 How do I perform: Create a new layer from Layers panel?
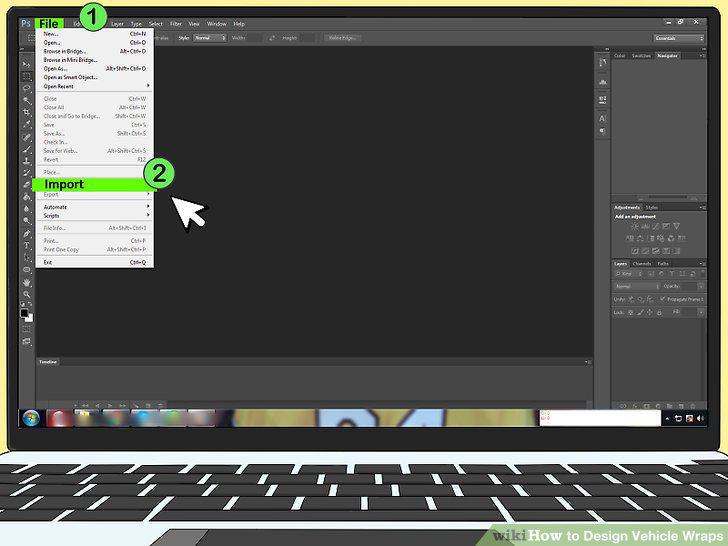(x=681, y=406)
